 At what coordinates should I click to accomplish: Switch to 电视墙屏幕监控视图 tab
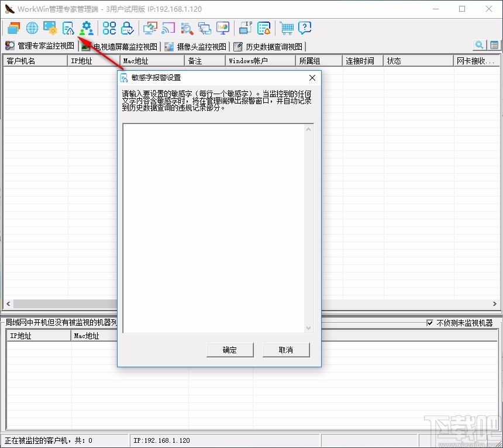tap(120, 47)
